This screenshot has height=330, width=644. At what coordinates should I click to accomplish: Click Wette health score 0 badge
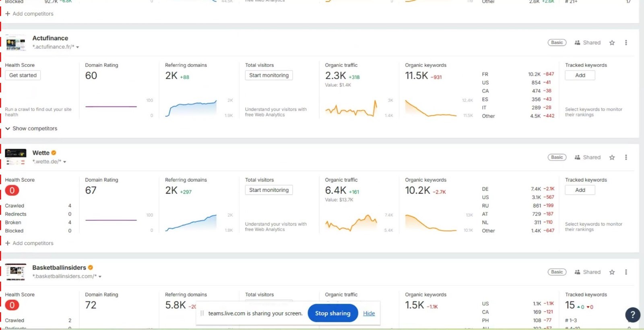[x=12, y=190]
